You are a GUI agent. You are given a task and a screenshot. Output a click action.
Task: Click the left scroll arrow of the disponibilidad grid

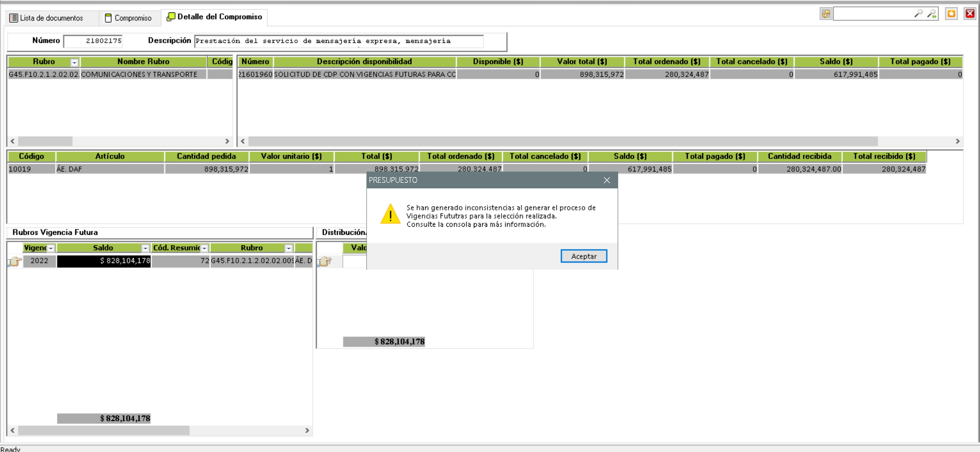point(243,141)
